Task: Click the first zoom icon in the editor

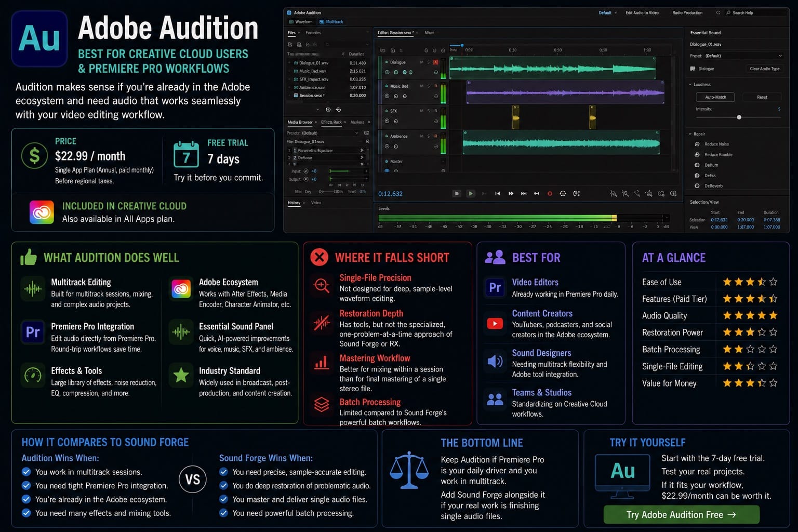Action: coord(613,193)
